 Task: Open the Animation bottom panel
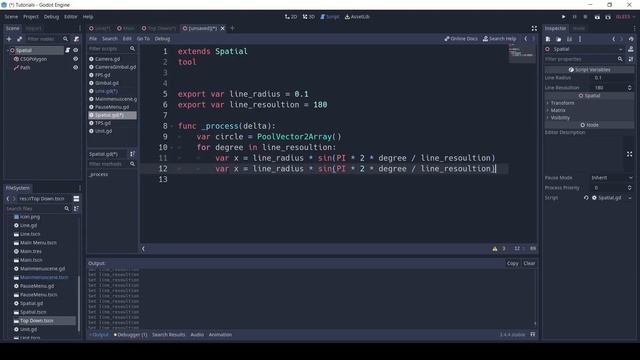220,335
